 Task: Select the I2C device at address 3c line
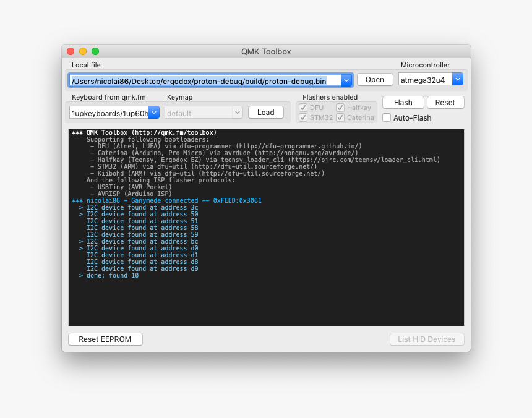coord(141,207)
